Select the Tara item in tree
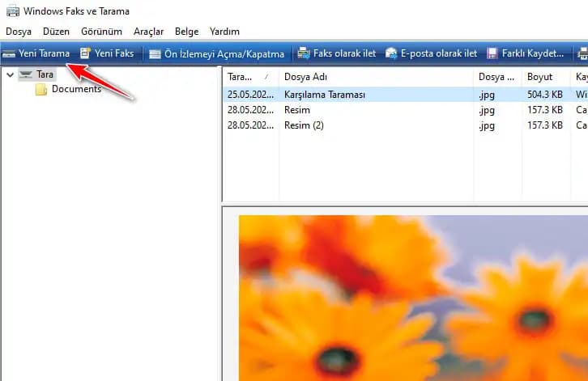Image resolution: width=588 pixels, height=381 pixels. pos(45,74)
